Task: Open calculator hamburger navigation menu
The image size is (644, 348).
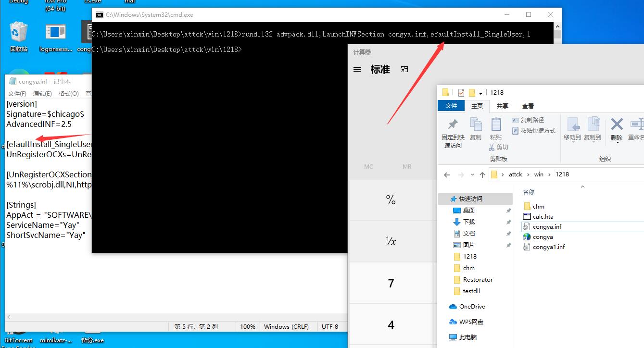Action: [x=357, y=70]
